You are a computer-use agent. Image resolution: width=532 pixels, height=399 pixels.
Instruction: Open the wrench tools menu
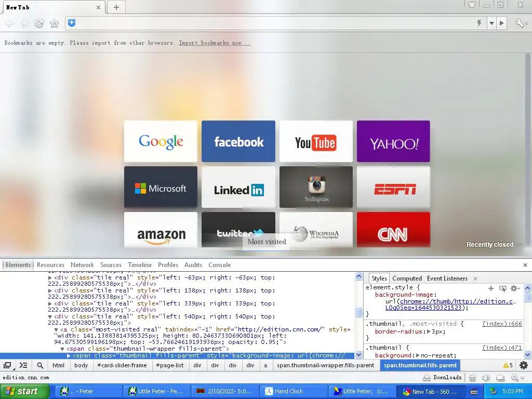[521, 23]
